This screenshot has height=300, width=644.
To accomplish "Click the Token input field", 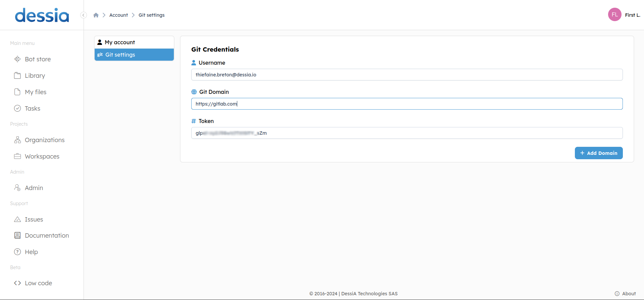I will click(407, 133).
